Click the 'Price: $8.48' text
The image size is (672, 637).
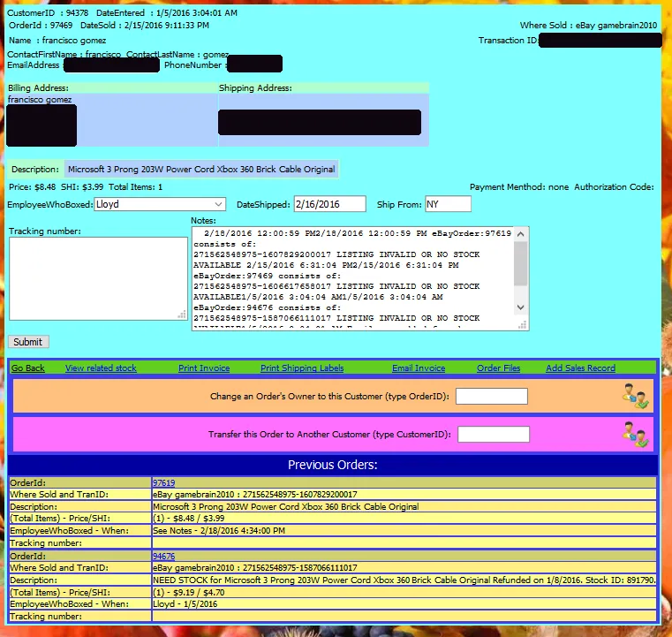tap(32, 187)
